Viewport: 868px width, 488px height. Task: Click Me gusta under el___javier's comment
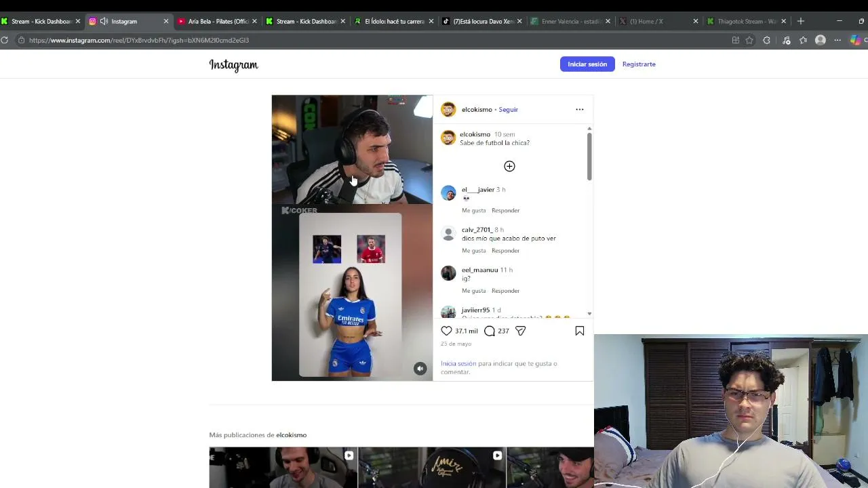click(474, 210)
